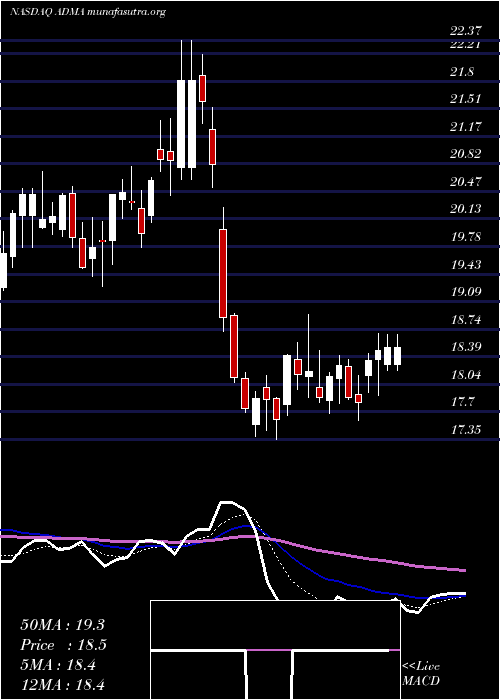Select the 21.17 price level label
This screenshot has width=500, height=700.
[x=466, y=126]
